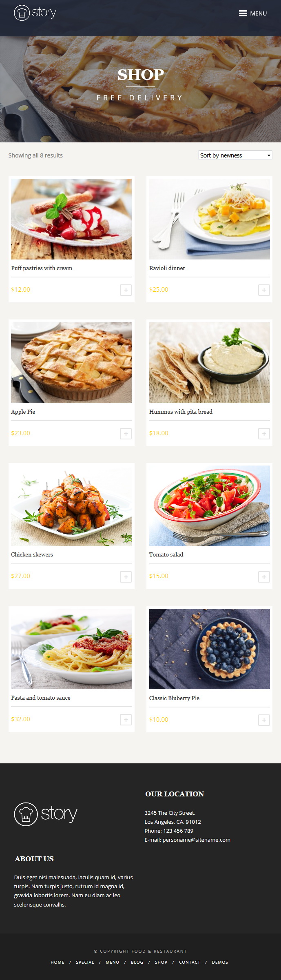Viewport: 281px width, 980px height.
Task: Click plus icon for Apple Pie
Action: [x=126, y=434]
